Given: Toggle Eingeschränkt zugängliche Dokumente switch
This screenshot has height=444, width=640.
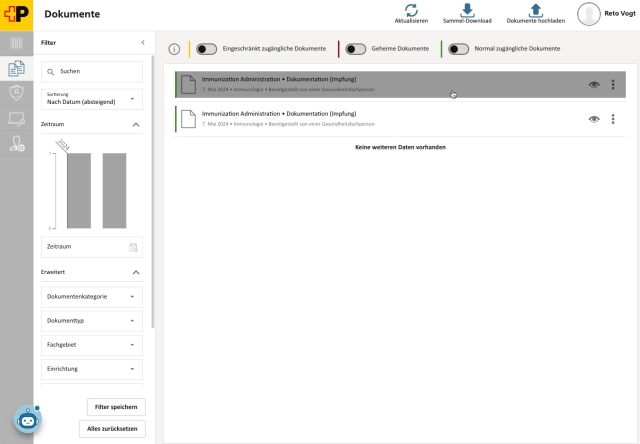Looking at the screenshot, I should [x=207, y=49].
